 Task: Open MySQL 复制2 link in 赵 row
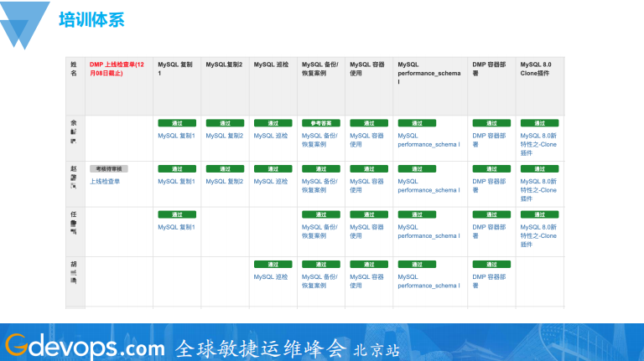click(225, 181)
